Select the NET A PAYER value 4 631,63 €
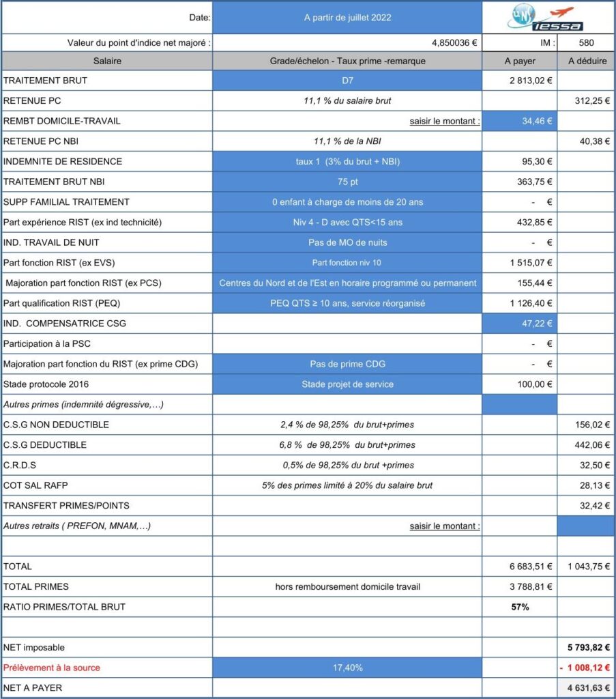This screenshot has height=699, width=616. (x=589, y=688)
